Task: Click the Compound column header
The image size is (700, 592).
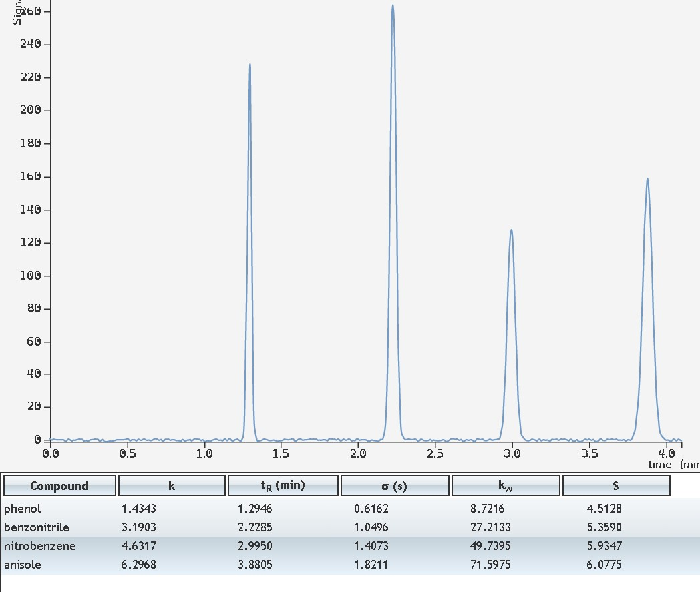Action: coord(59,485)
